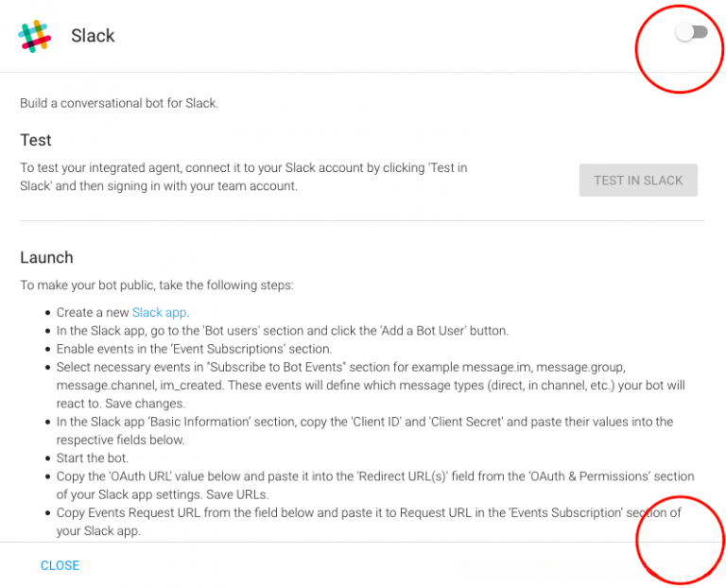Click the test instructions paragraph
Screen dimensions: 726x588
click(x=244, y=177)
